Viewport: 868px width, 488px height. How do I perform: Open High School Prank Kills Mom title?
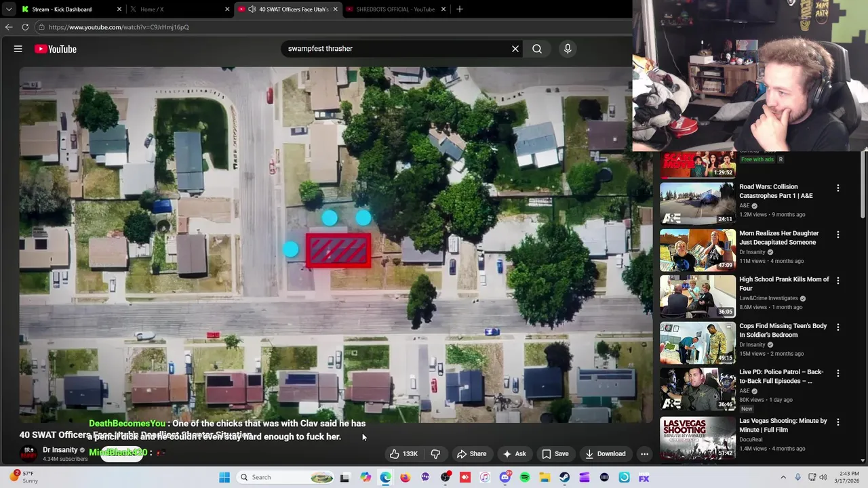[784, 284]
